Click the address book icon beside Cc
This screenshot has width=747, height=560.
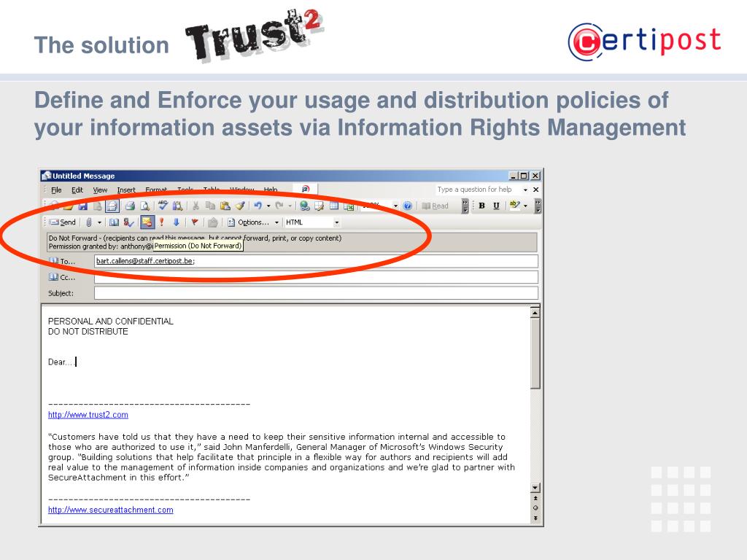point(53,277)
